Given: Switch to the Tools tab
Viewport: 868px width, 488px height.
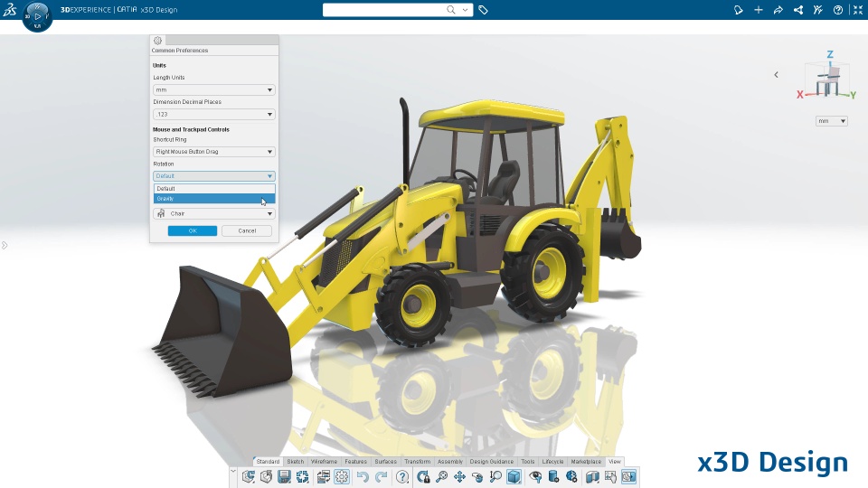Looking at the screenshot, I should (528, 462).
